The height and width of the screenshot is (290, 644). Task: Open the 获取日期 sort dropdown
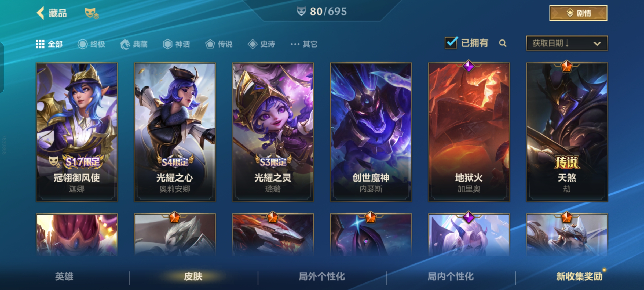pos(567,43)
